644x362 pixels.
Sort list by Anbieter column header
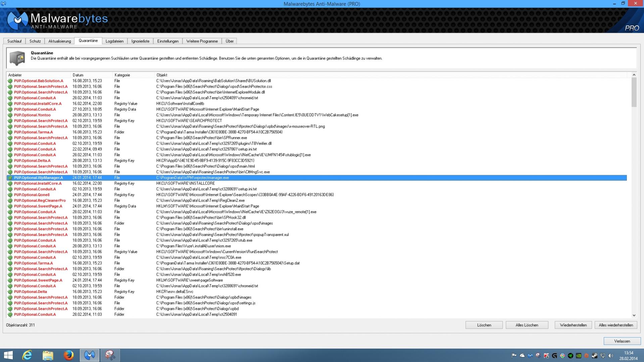click(38, 75)
